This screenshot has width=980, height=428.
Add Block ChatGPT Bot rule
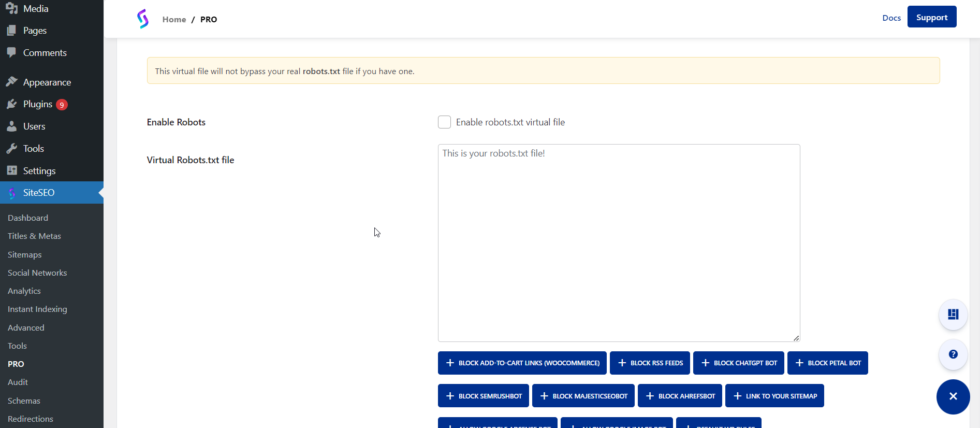click(x=738, y=363)
